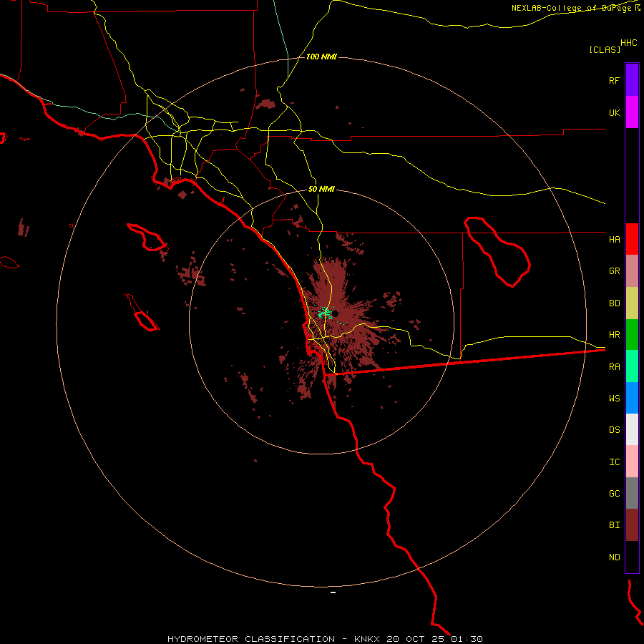The width and height of the screenshot is (644, 644).
Task: Click the light pink IC legend swatch
Action: pos(632,462)
